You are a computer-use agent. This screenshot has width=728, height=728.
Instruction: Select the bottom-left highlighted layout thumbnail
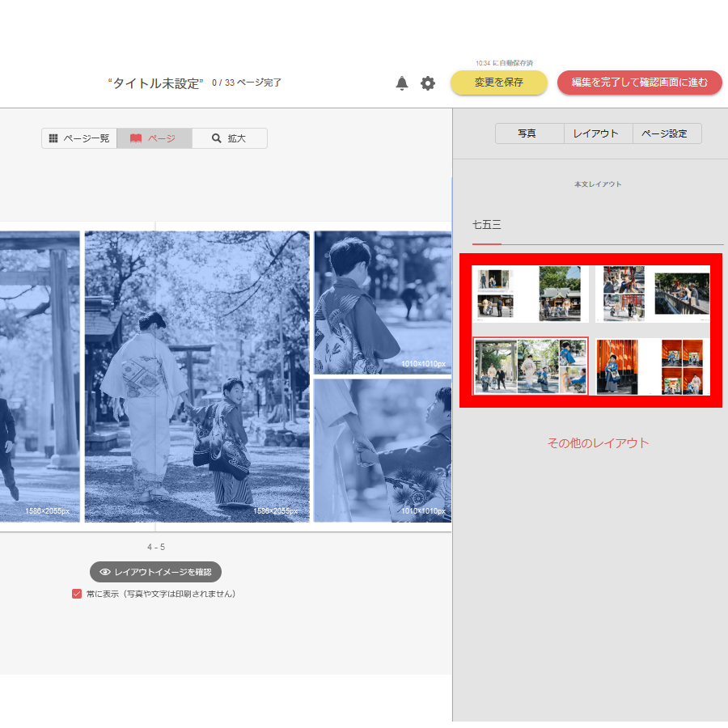(530, 366)
